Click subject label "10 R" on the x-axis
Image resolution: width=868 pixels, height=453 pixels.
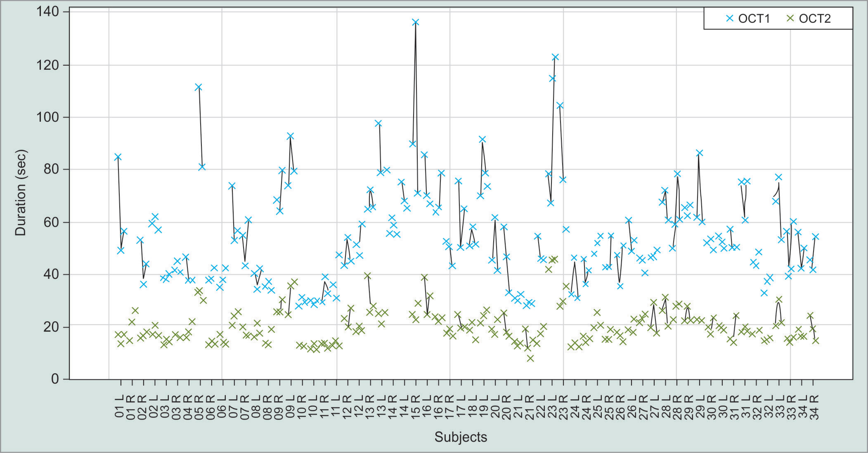tap(302, 407)
